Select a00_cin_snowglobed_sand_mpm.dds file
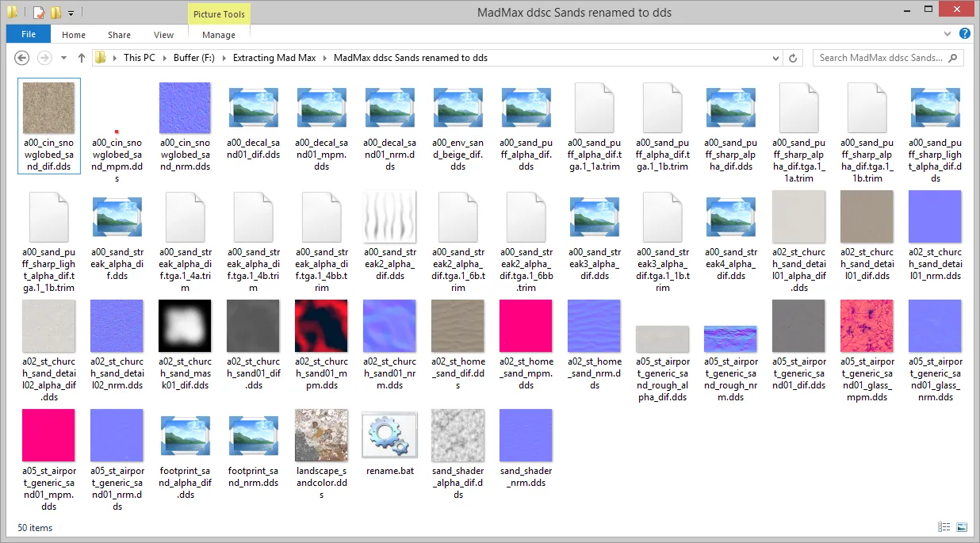Image resolution: width=980 pixels, height=543 pixels. (117, 131)
